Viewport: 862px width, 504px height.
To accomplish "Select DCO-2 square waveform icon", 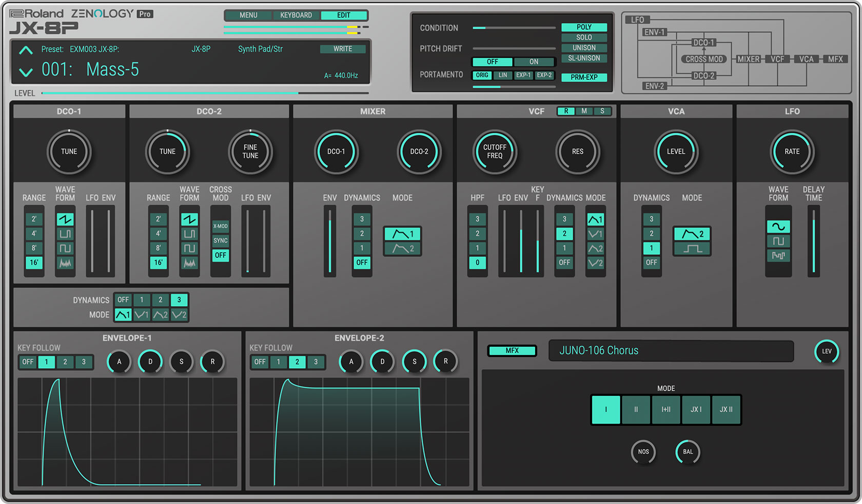I will (189, 248).
